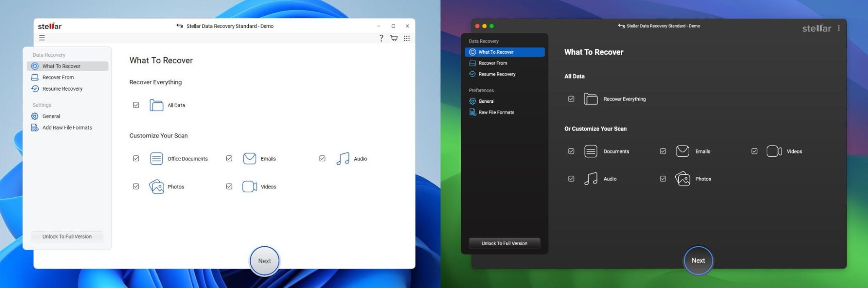Toggle Emails checkbox in Windows window
Image resolution: width=868 pixels, height=288 pixels.
pos(229,159)
